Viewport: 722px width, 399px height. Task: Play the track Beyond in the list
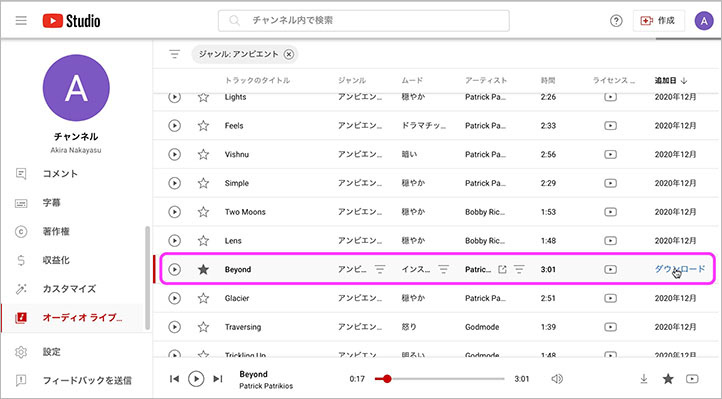point(174,269)
